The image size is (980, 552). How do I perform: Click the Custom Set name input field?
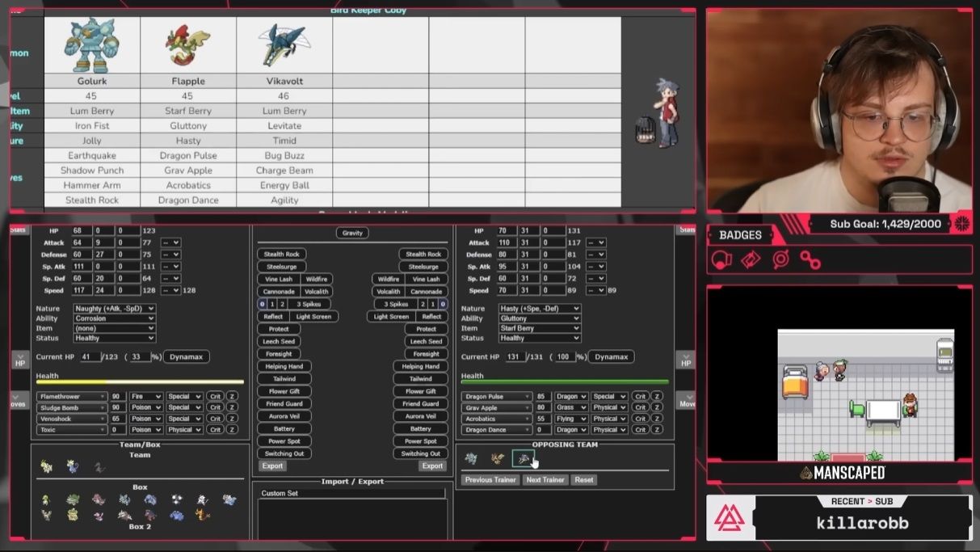pos(351,493)
